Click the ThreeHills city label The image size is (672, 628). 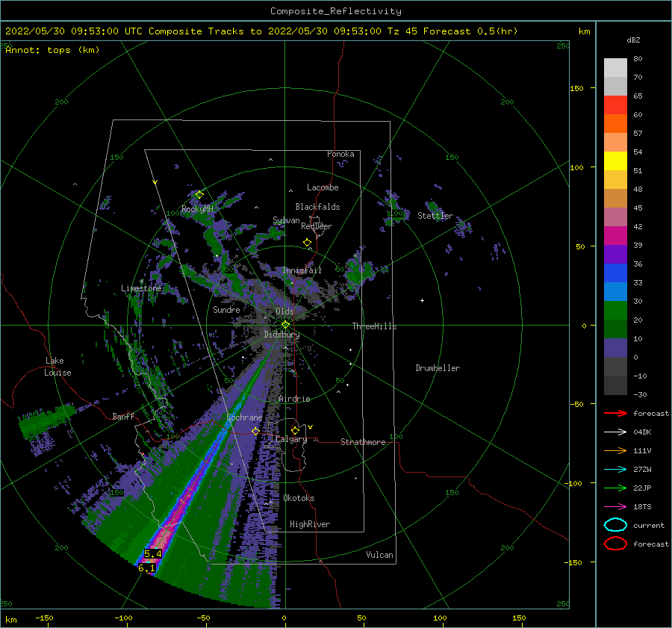[x=375, y=326]
